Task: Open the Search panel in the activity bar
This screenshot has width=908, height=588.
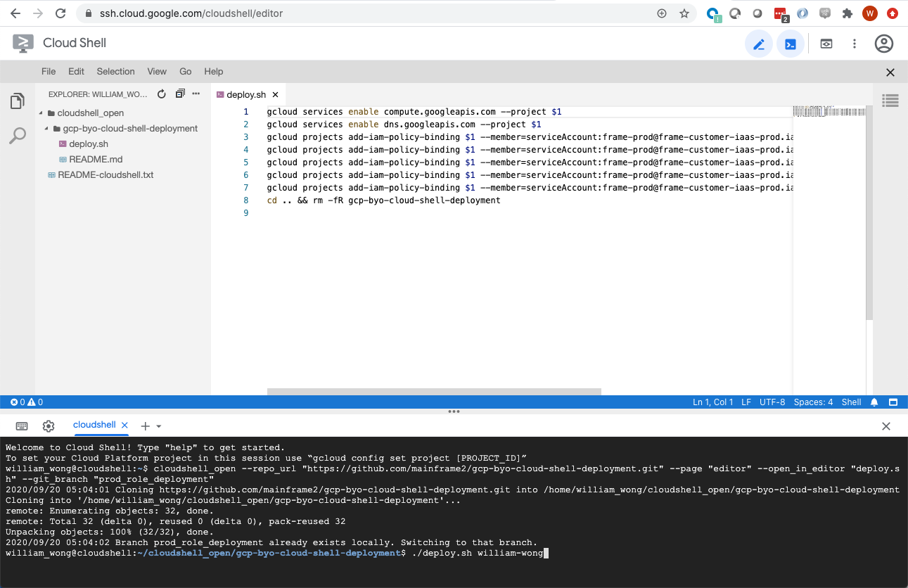Action: (17, 136)
